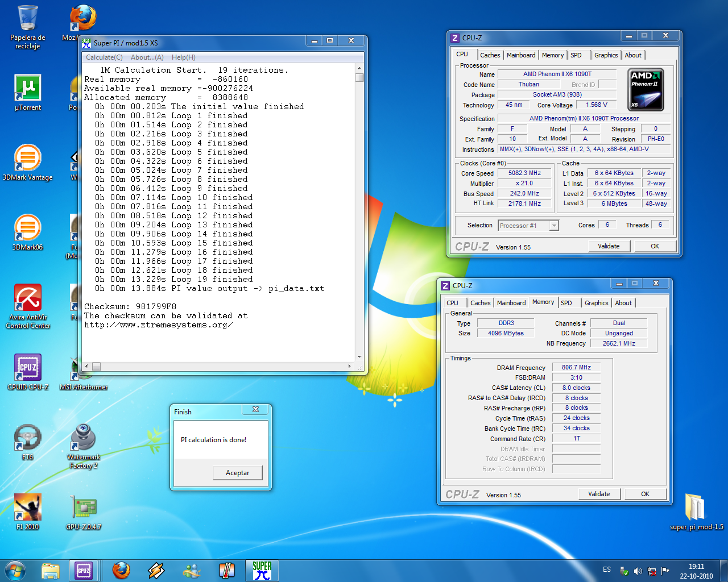Viewport: 728px width, 582px height.
Task: Open Watermark Factory 2 shortcut
Action: (x=84, y=446)
